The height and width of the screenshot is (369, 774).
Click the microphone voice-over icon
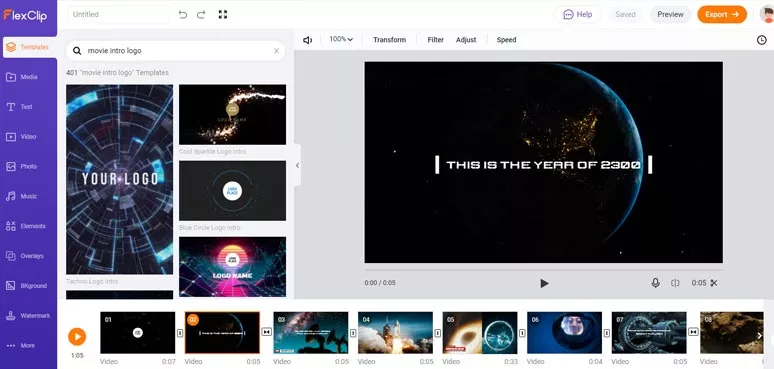pyautogui.click(x=655, y=283)
